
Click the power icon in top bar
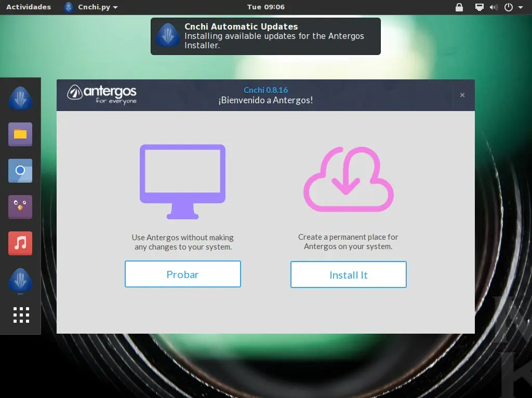[x=508, y=7]
